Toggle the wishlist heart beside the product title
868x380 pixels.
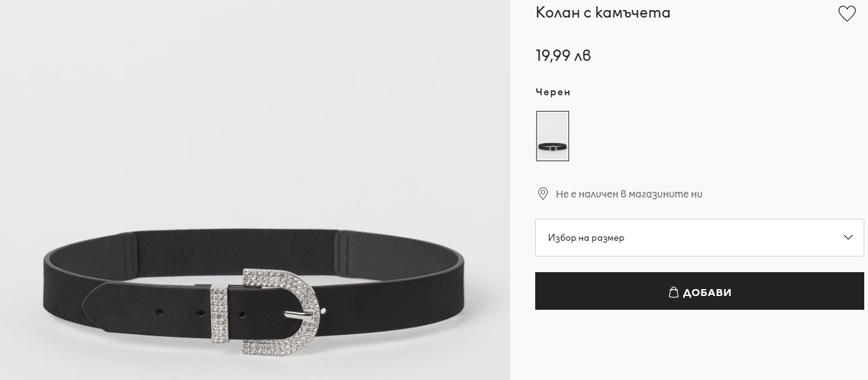(x=847, y=14)
